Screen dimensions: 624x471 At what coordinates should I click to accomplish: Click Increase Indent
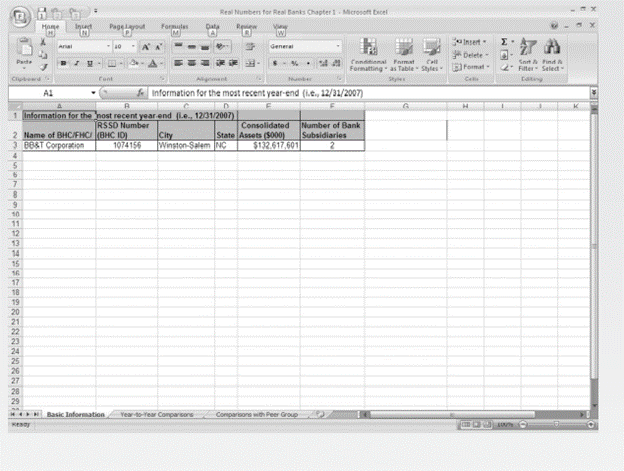233,63
